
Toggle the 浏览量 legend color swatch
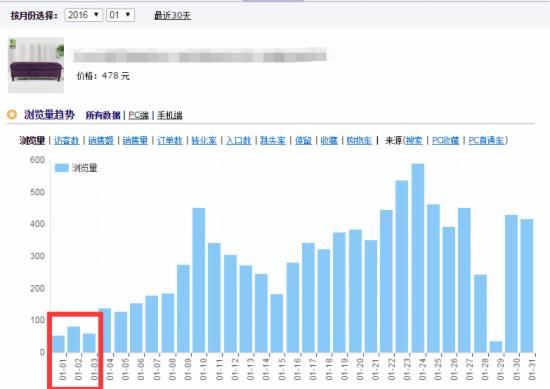(x=61, y=168)
